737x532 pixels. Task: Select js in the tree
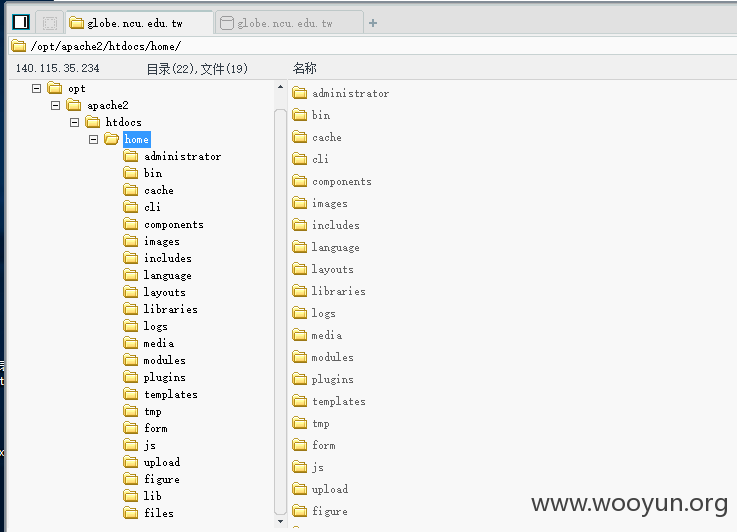click(x=149, y=445)
